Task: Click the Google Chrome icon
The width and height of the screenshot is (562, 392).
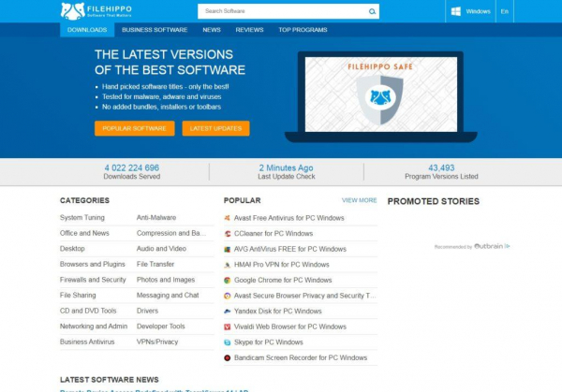Action: pyautogui.click(x=228, y=280)
